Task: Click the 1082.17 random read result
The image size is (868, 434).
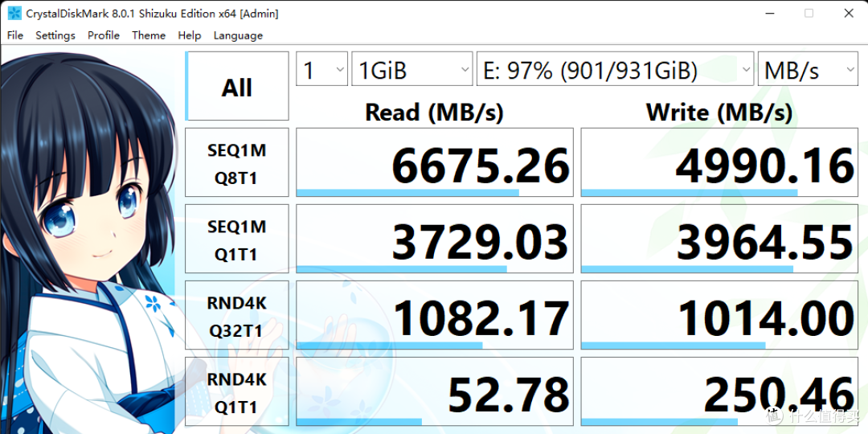Action: [x=435, y=315]
